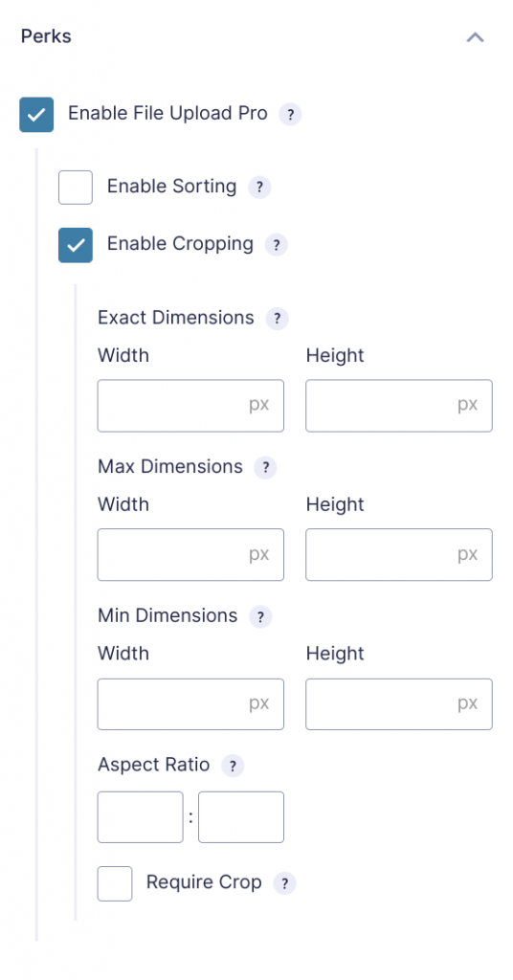Image resolution: width=513 pixels, height=980 pixels.
Task: Collapse the Perks section chevron
Action: click(475, 37)
